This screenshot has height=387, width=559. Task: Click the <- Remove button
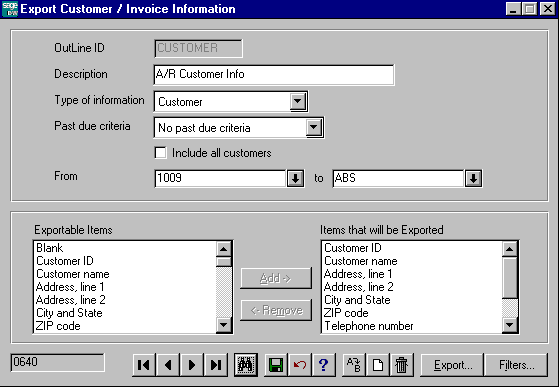pyautogui.click(x=276, y=310)
